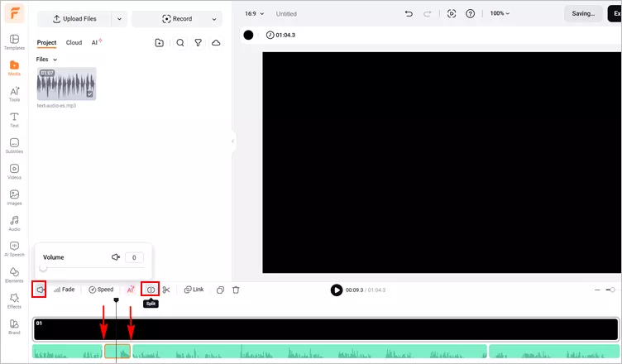Open the AI Speech sidebar panel
Image resolution: width=622 pixels, height=364 pixels.
14,249
